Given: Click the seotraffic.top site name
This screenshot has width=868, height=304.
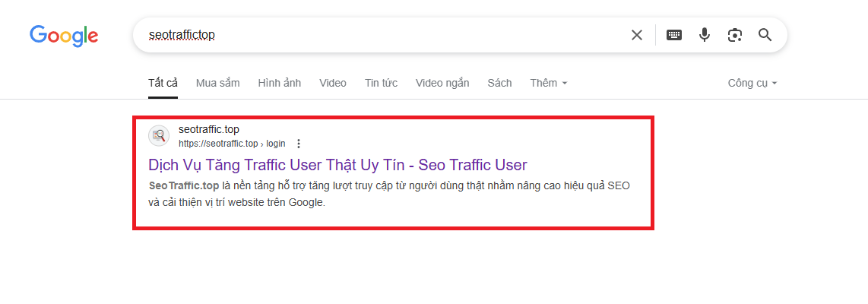Looking at the screenshot, I should (209, 129).
